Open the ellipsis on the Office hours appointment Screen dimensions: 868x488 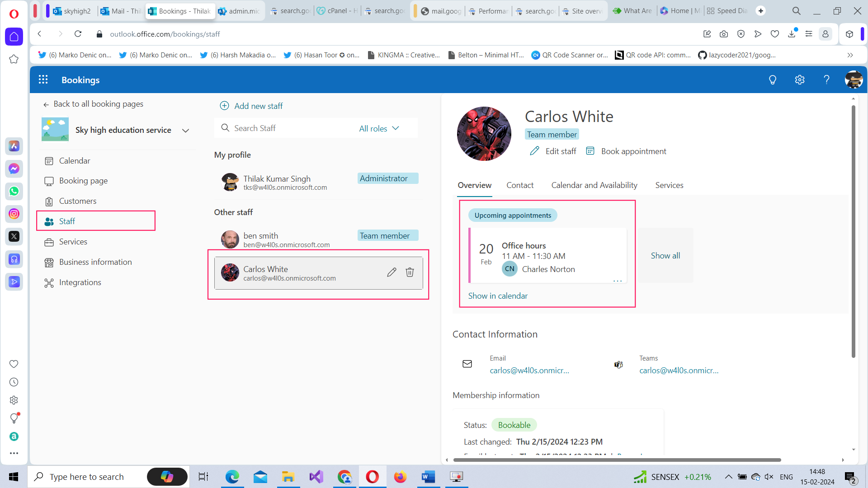(x=618, y=280)
